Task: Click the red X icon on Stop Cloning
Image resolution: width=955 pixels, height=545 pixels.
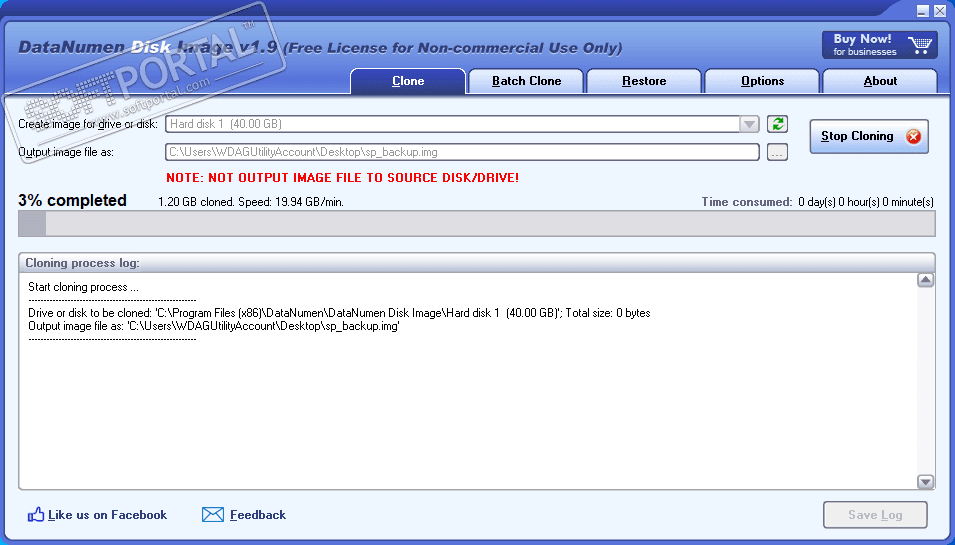Action: (x=914, y=136)
